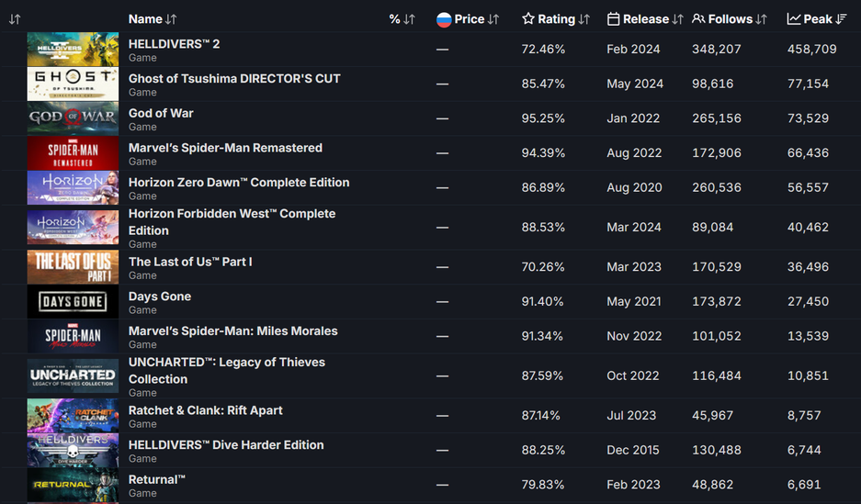
Task: Open Horizon Zero Dawn Complete Edition
Action: coord(239,183)
